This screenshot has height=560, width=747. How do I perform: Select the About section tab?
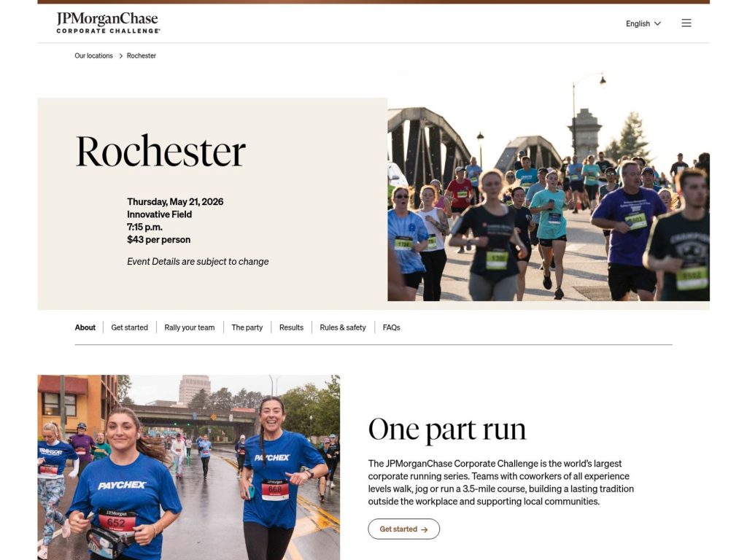pyautogui.click(x=85, y=327)
